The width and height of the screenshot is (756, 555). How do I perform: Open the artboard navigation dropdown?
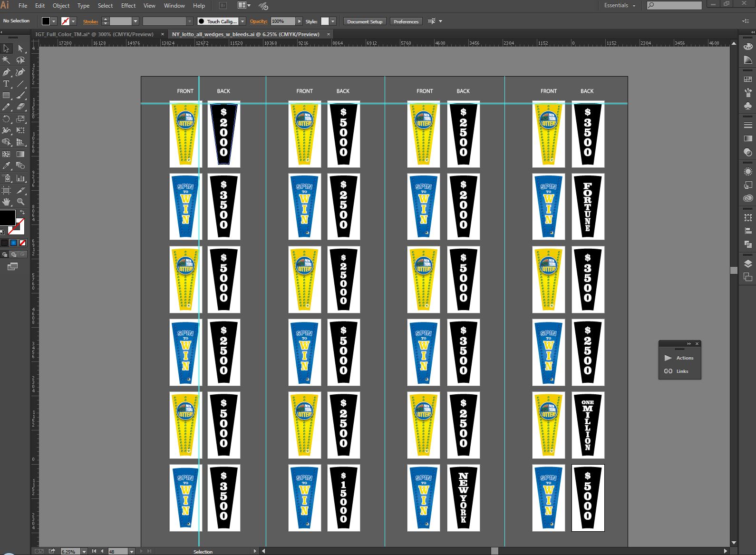pyautogui.click(x=132, y=551)
